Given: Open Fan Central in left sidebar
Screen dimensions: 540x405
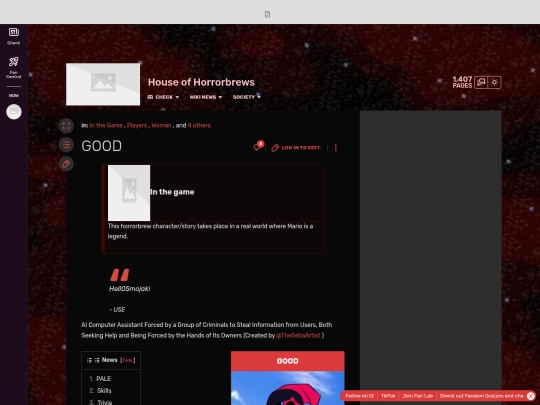Looking at the screenshot, I should [x=13, y=68].
